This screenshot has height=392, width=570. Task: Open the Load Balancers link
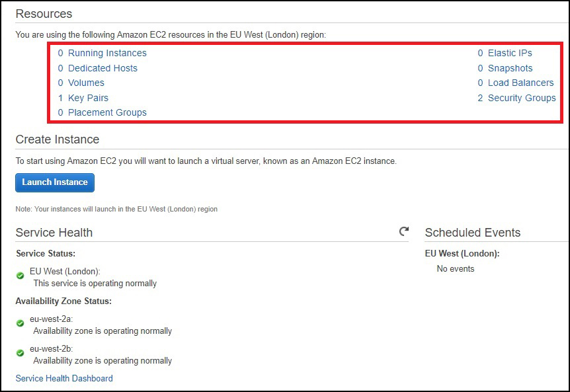520,83
